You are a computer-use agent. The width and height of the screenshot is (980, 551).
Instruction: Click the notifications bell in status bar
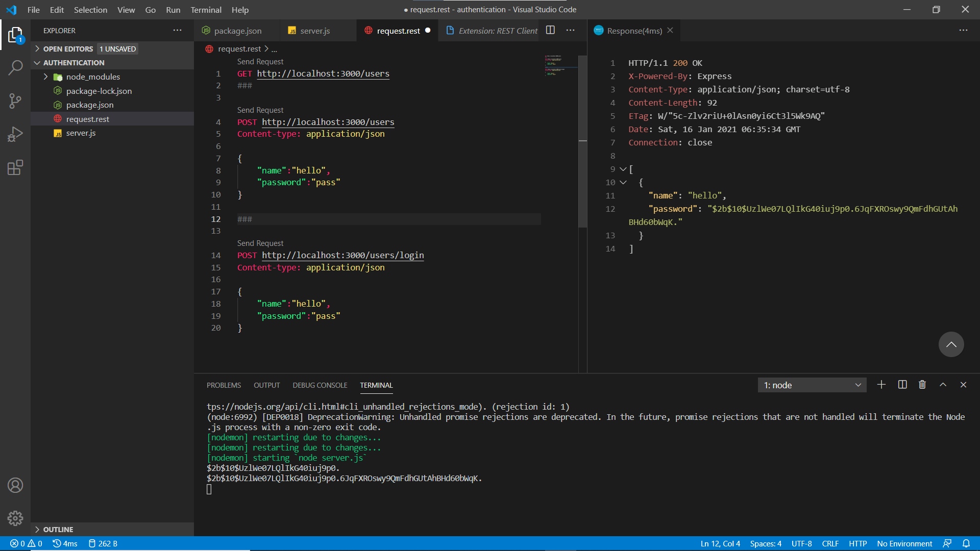click(966, 543)
